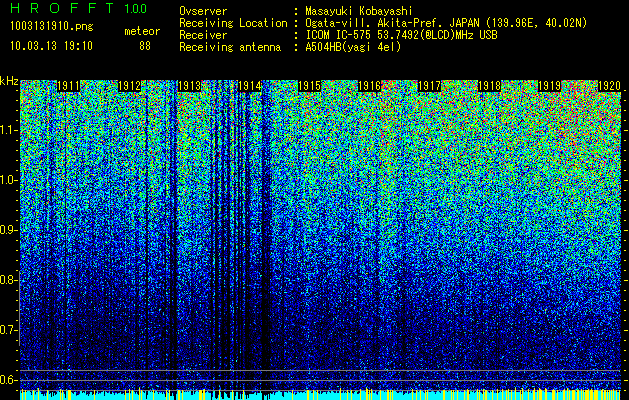Click the Receiving antenna field label
Viewport: 629px width, 400px height.
230,47
